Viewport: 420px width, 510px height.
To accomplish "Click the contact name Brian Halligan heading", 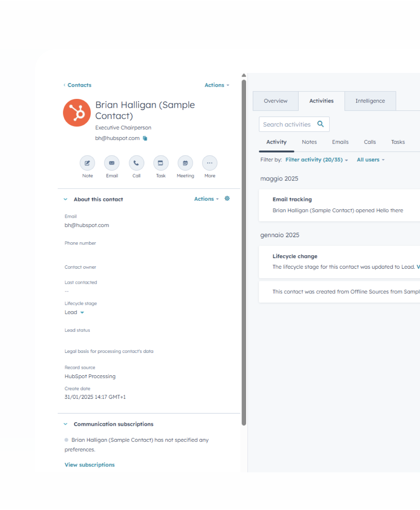I will coord(145,110).
